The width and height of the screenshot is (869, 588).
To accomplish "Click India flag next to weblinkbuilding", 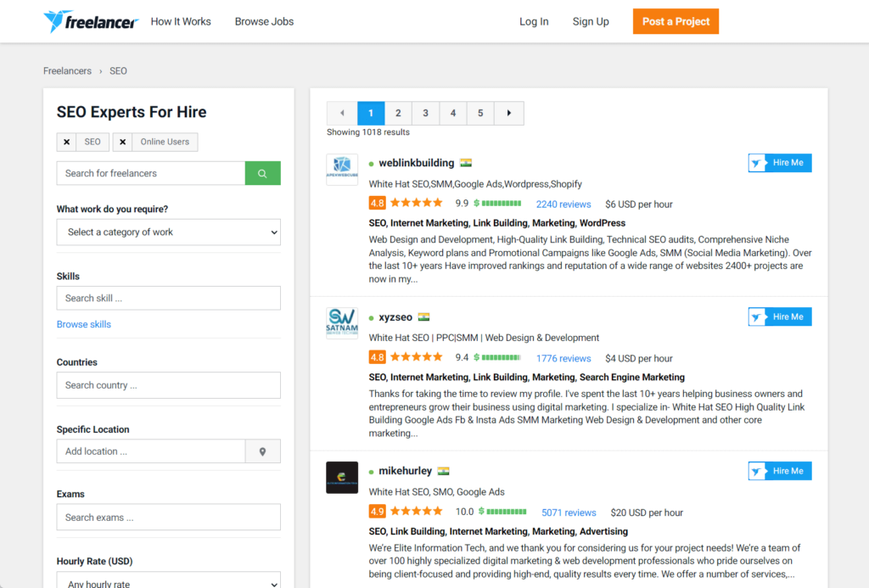I will (x=466, y=163).
